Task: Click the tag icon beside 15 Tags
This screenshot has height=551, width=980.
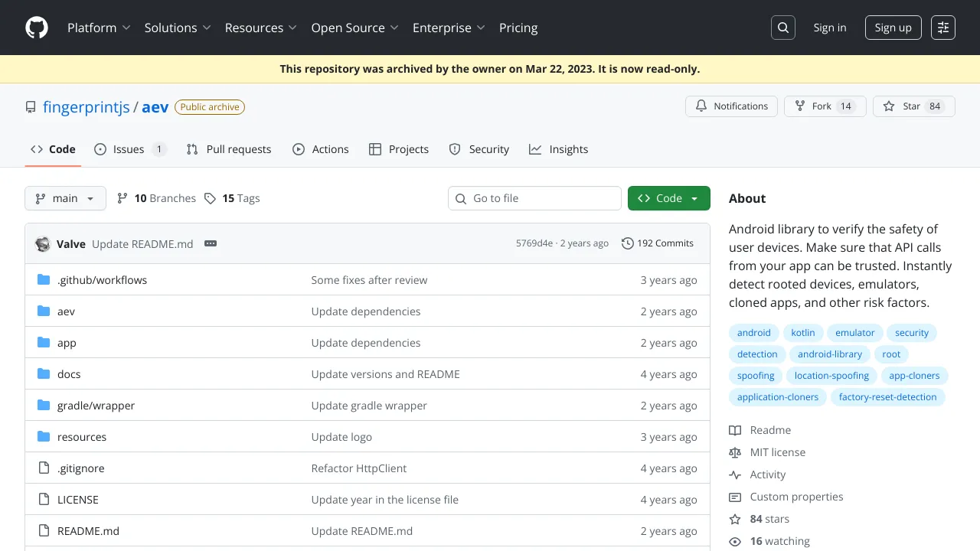Action: point(211,198)
